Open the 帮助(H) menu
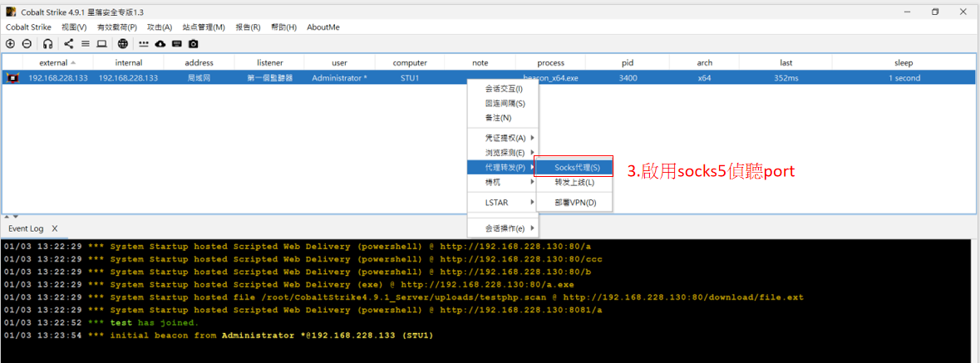Image resolution: width=980 pixels, height=363 pixels. tap(283, 27)
